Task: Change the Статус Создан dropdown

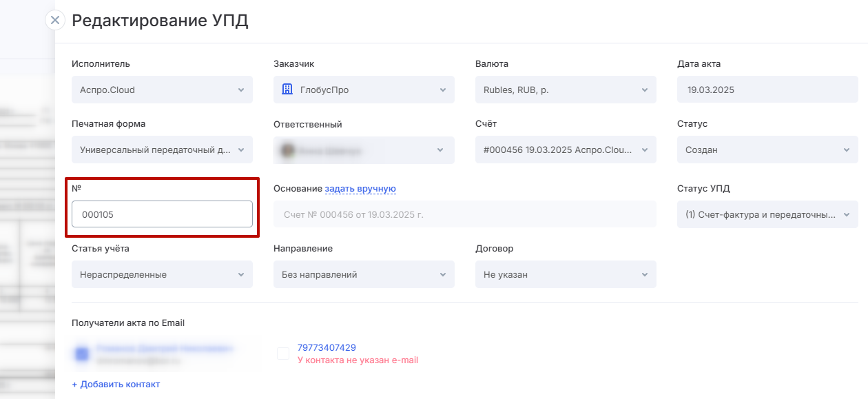Action: tap(767, 150)
